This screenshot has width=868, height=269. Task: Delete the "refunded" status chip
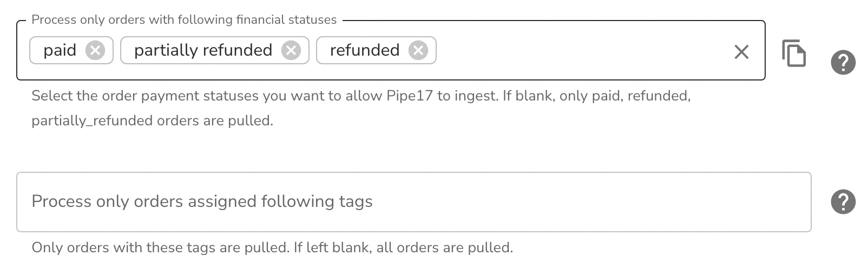[x=418, y=50]
